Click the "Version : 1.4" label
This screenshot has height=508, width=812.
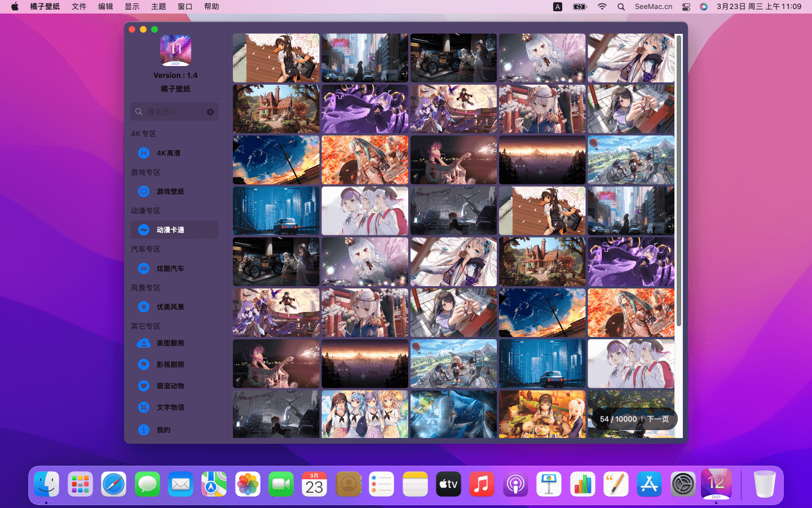click(175, 75)
